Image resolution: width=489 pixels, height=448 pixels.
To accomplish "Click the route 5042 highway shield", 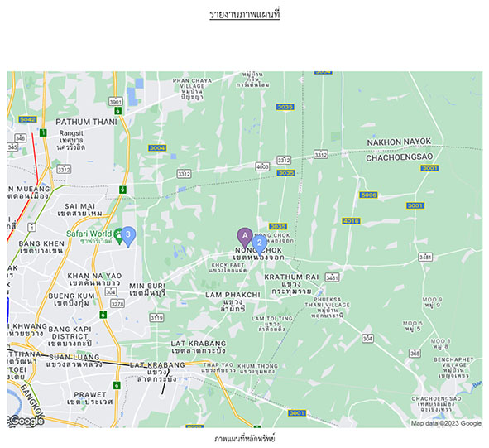I will pyautogui.click(x=27, y=119).
